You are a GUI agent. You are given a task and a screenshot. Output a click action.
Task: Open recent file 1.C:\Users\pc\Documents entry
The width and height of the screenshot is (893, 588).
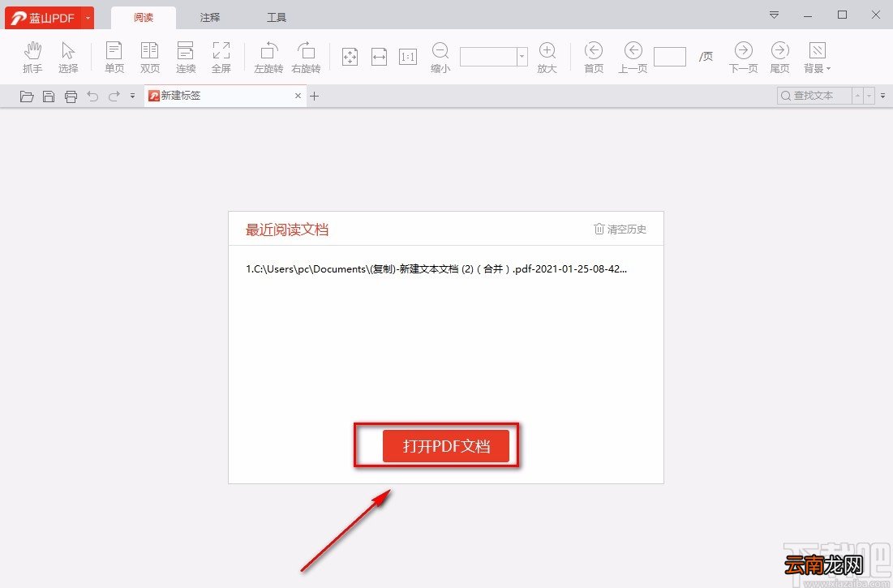(436, 268)
